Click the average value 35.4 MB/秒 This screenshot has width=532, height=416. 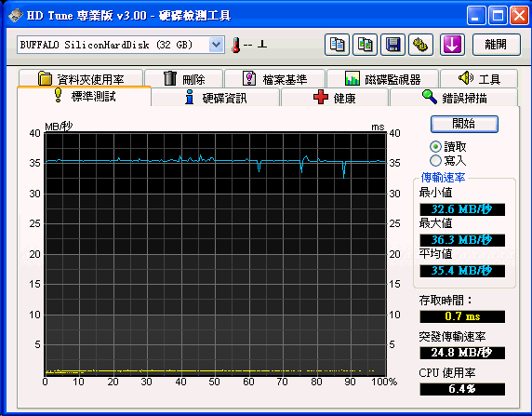point(462,271)
